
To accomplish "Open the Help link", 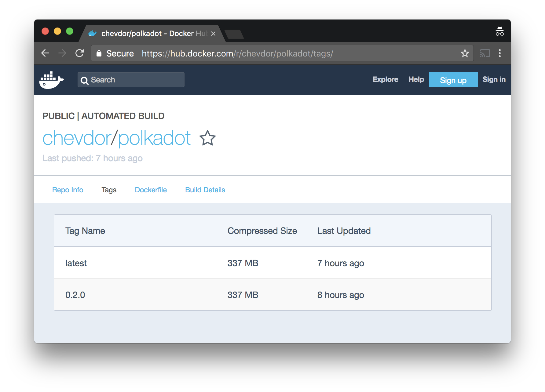I will (416, 79).
